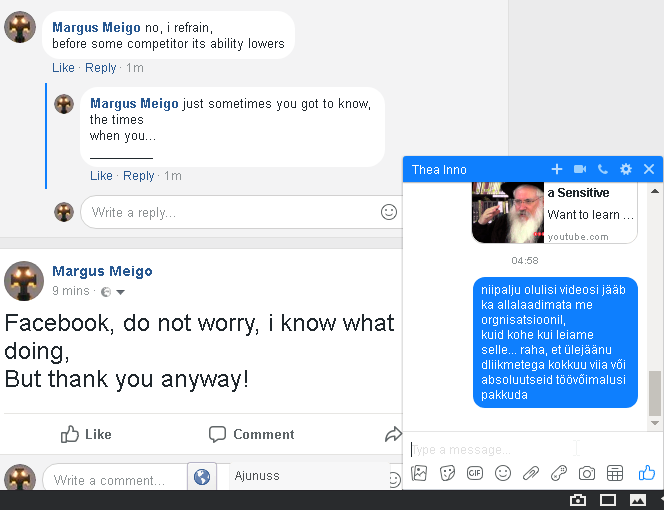Like the 'just sometimes you got to know' reply

[x=101, y=176]
